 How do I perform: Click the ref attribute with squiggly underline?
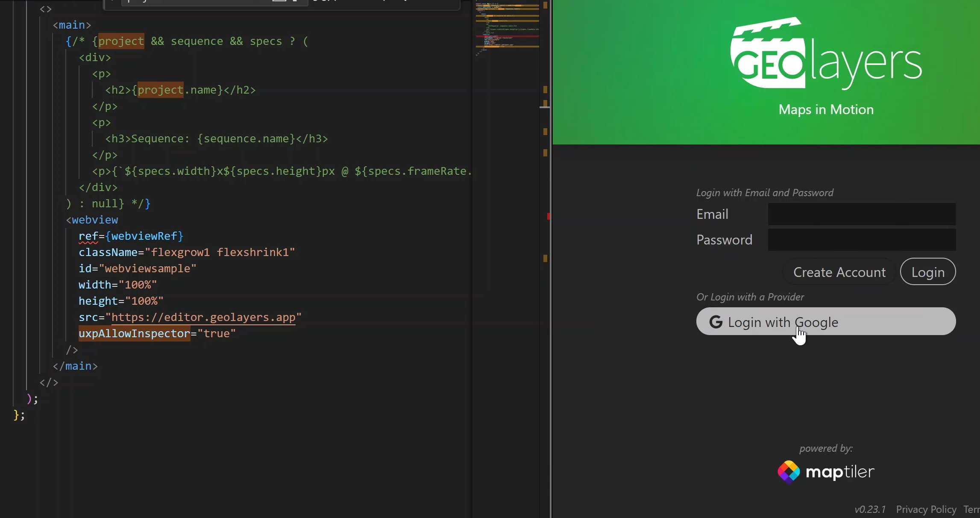click(88, 236)
